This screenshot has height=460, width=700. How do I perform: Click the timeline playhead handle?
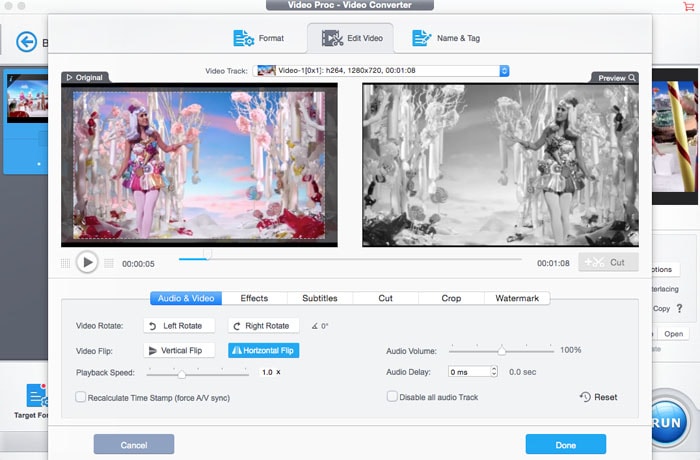click(207, 255)
